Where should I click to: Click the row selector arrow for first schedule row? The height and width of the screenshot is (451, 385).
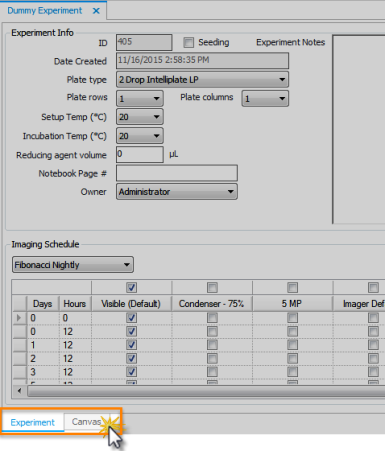(x=19, y=318)
